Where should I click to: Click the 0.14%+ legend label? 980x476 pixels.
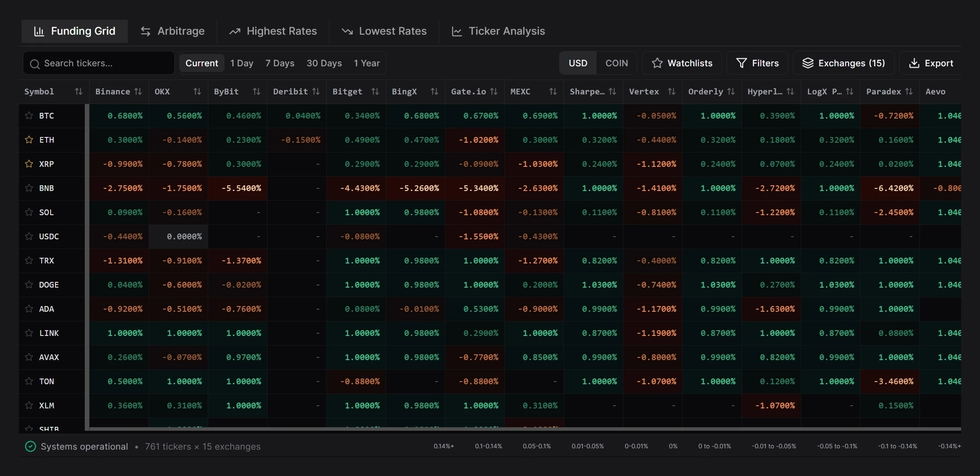click(444, 446)
